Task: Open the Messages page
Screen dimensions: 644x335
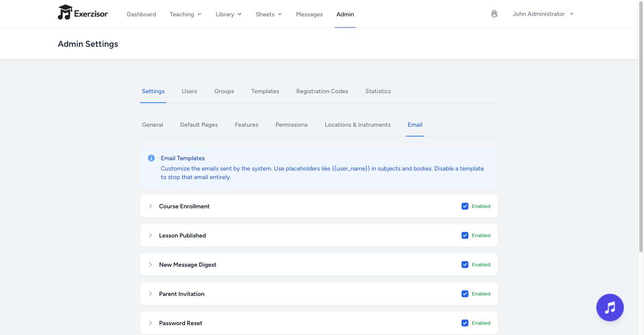Action: click(x=309, y=14)
